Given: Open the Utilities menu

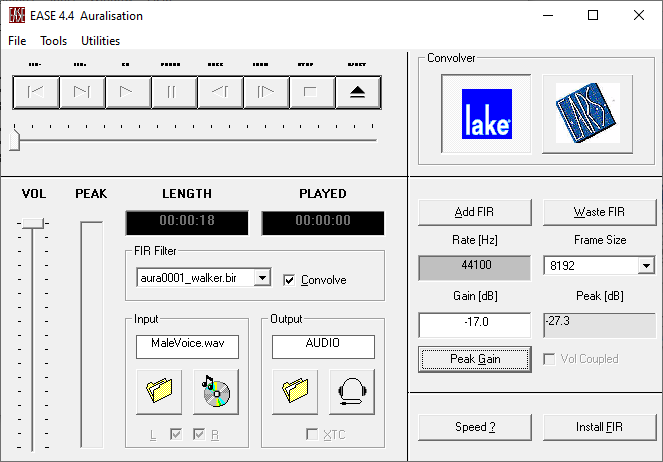Looking at the screenshot, I should tap(100, 41).
